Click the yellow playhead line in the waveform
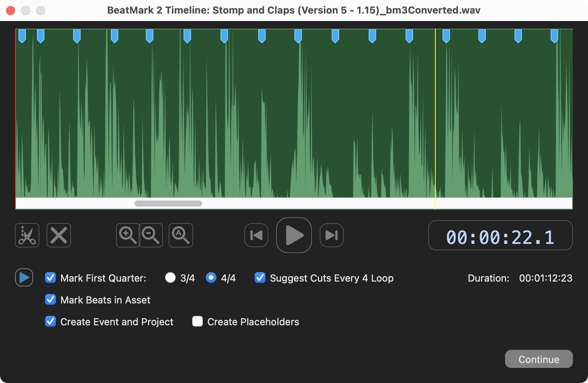Image resolution: width=588 pixels, height=383 pixels. click(435, 119)
